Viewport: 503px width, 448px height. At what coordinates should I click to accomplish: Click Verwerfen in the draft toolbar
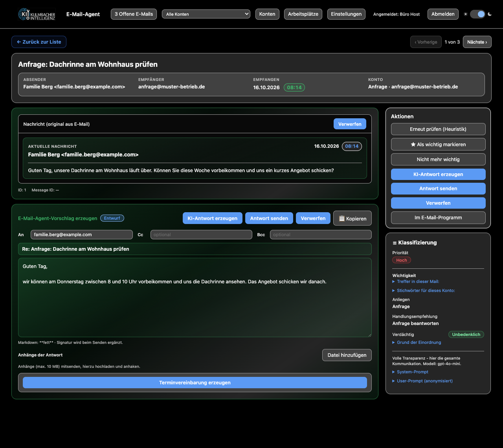point(313,218)
